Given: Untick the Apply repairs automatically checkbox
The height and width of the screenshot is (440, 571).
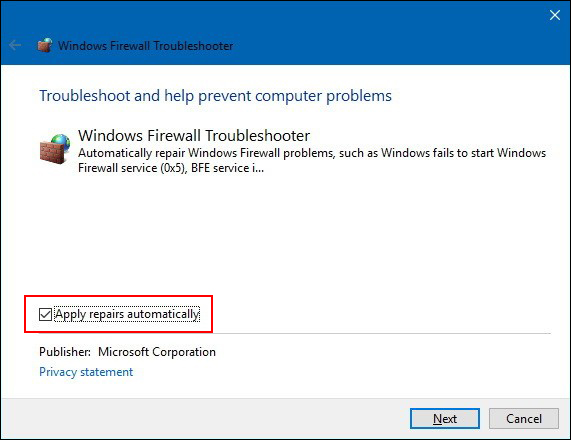Looking at the screenshot, I should coord(46,314).
